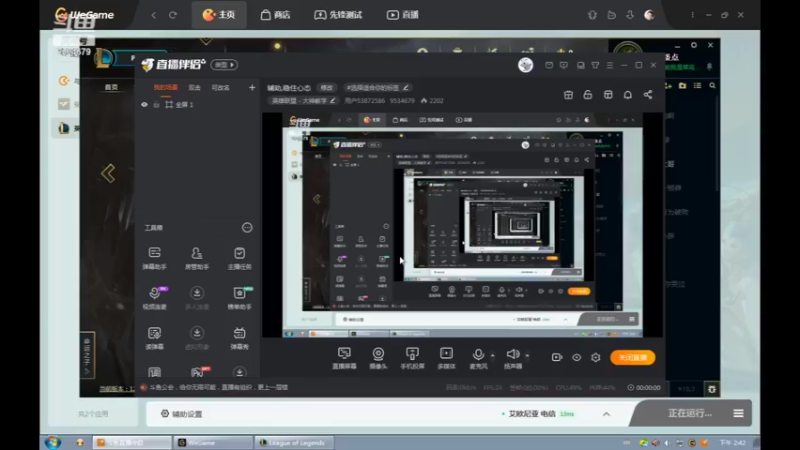
Task: Expand microphone options arrow
Action: coord(492,355)
